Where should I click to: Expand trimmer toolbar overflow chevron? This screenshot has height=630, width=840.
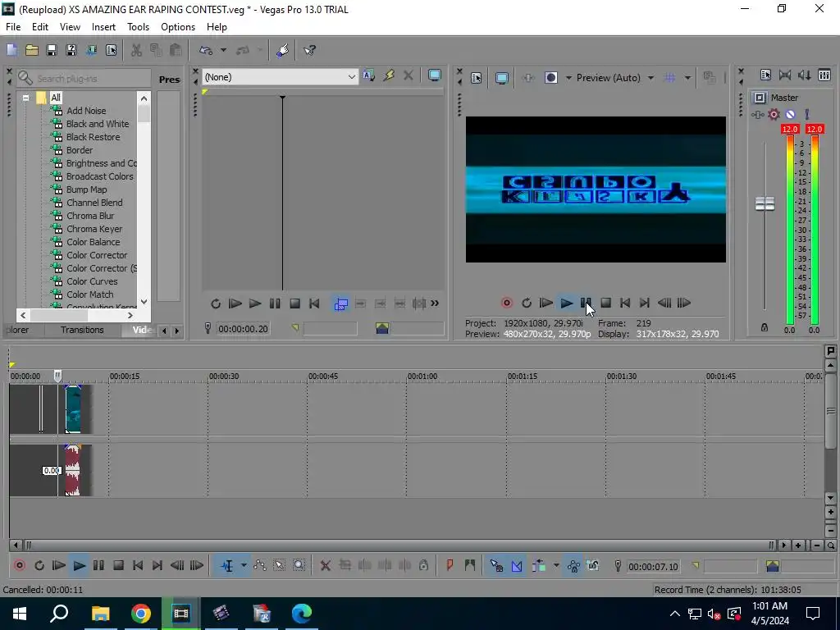(435, 304)
